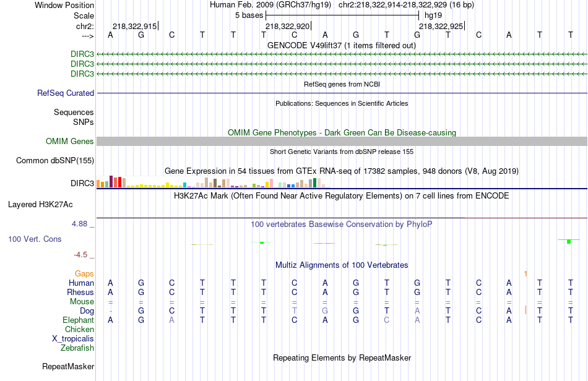Select the RefSeq Curated track label
This screenshot has height=381, width=588.
[x=66, y=93]
